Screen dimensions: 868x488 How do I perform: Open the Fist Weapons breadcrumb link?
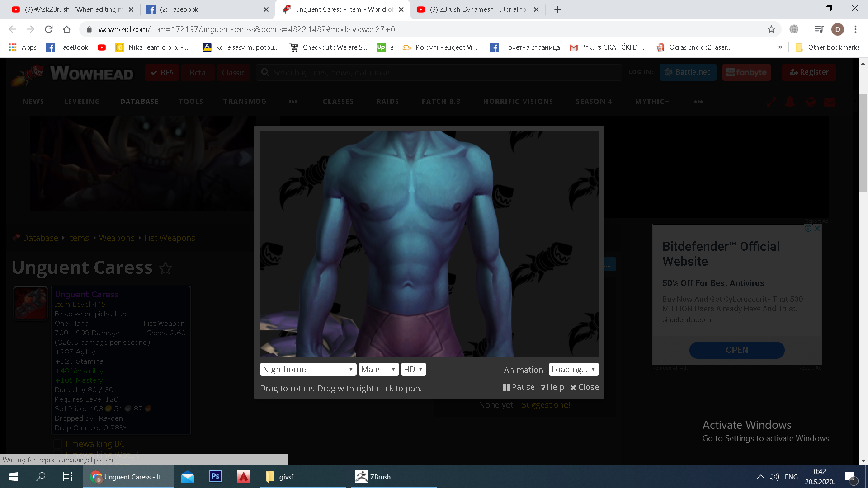tap(170, 238)
